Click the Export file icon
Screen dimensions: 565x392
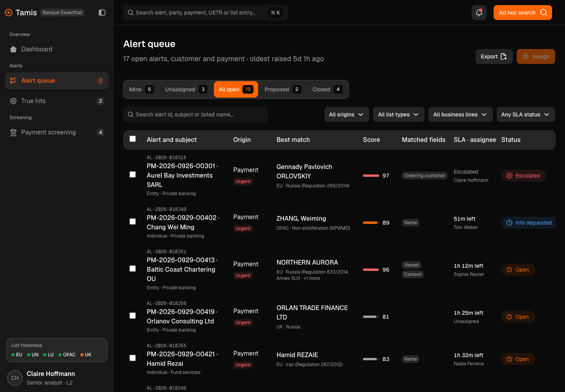point(504,56)
